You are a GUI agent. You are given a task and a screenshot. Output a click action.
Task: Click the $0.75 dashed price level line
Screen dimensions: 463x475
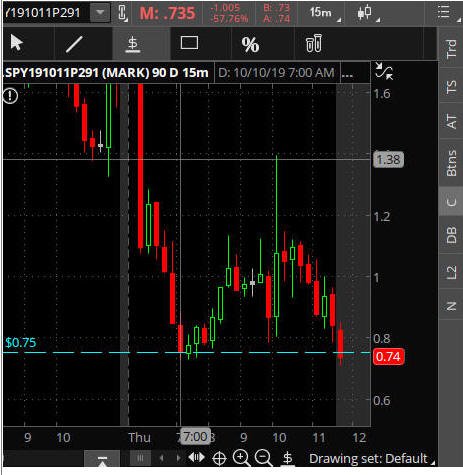coord(187,352)
